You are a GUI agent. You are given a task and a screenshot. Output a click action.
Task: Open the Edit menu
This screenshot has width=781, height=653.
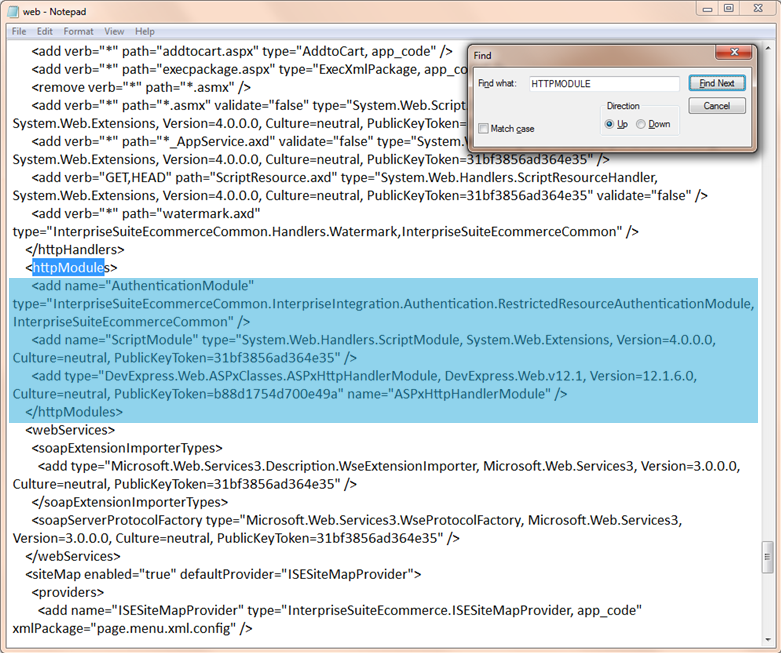pos(45,32)
